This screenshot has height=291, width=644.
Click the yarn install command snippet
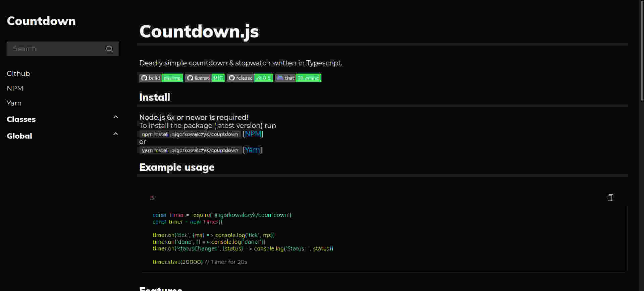pos(190,150)
